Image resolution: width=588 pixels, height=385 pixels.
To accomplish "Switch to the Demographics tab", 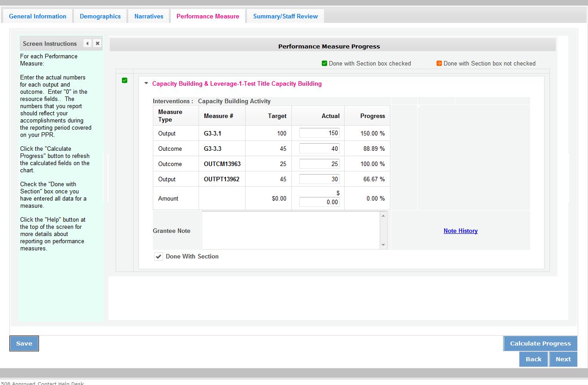I will tap(100, 16).
